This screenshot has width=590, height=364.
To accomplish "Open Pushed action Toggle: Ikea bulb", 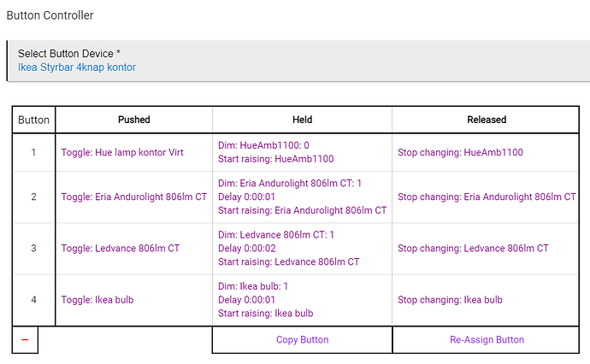I will tap(97, 300).
